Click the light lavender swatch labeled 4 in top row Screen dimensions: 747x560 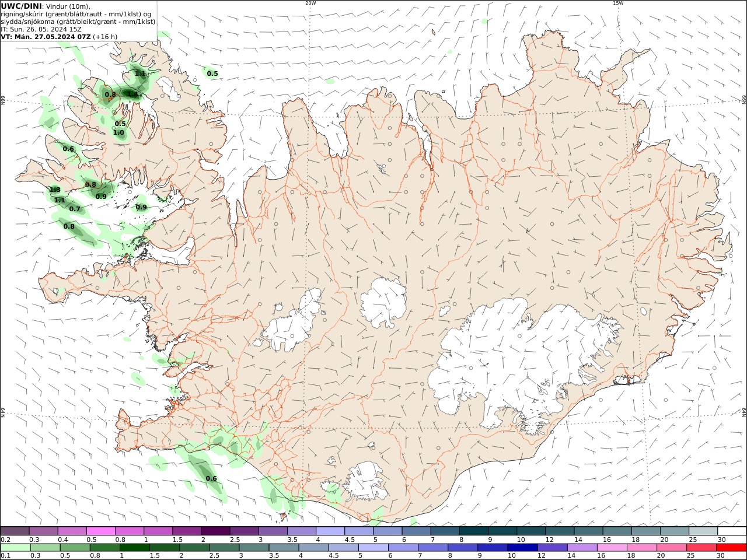point(330,531)
